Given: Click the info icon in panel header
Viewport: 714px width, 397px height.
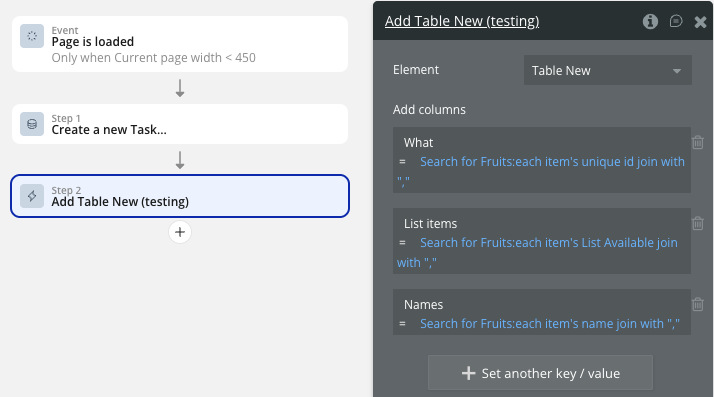Looking at the screenshot, I should 650,21.
